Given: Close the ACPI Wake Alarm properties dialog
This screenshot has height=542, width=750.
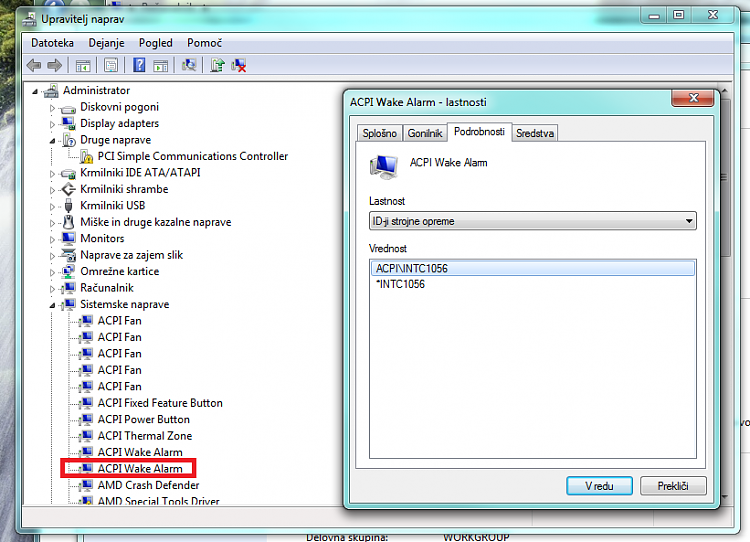Looking at the screenshot, I should point(693,98).
